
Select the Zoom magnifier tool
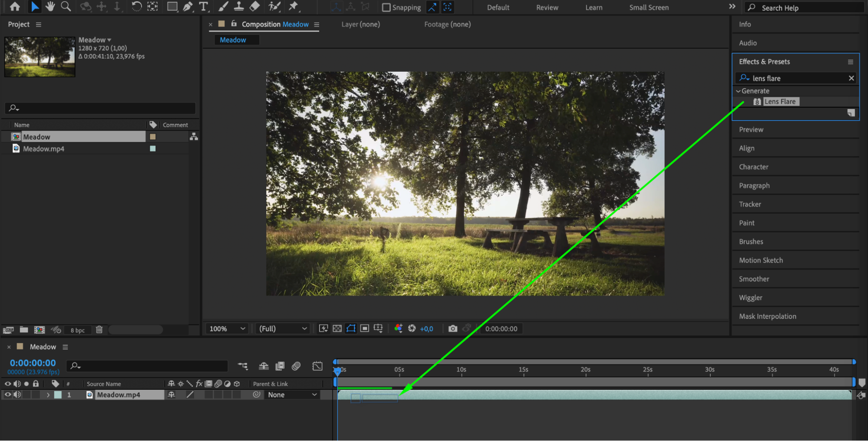point(66,7)
